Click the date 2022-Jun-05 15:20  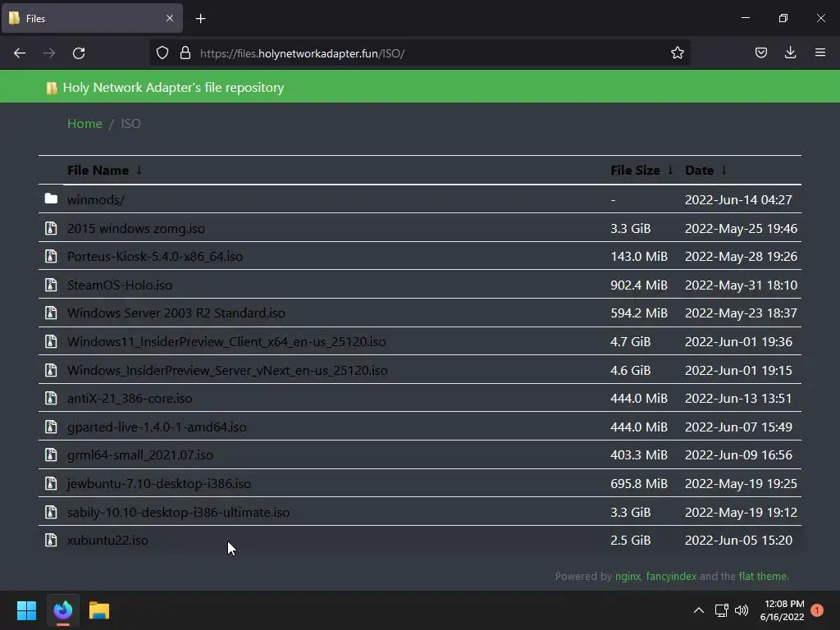738,541
